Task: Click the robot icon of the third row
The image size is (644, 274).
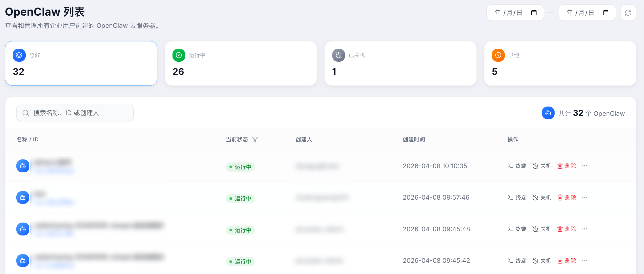Action: (23, 229)
